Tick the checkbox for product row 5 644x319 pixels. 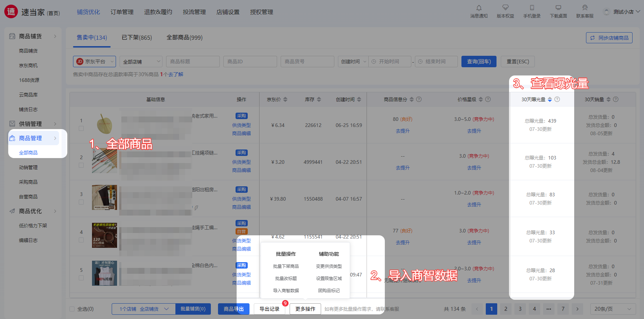click(x=81, y=278)
